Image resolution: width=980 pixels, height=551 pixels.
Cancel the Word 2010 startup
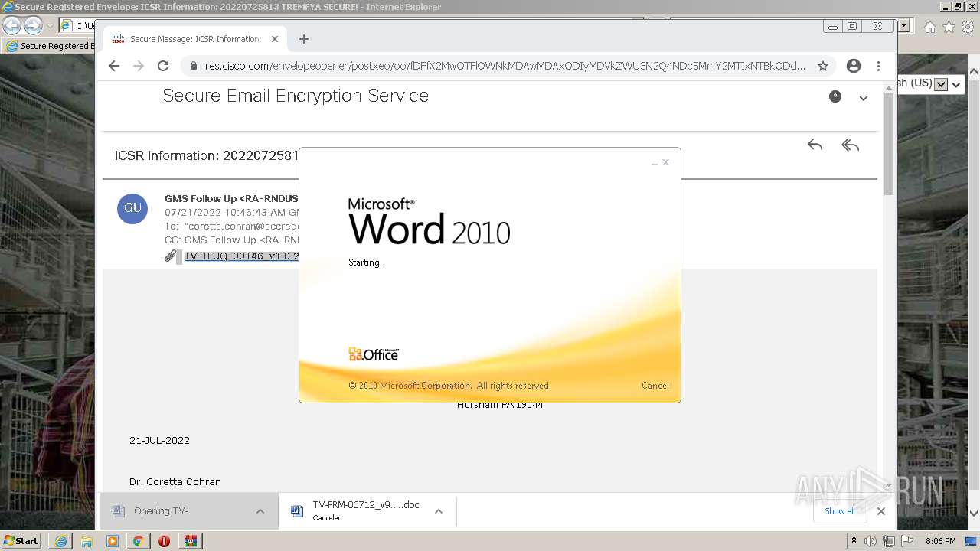[x=655, y=386]
